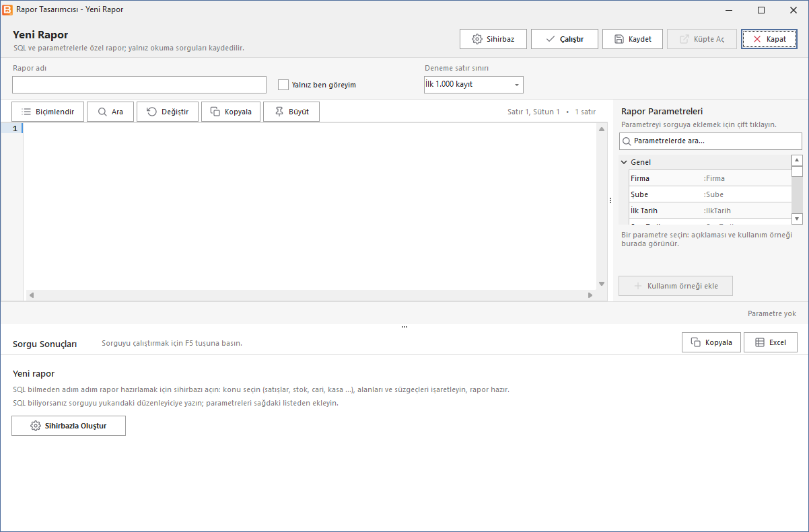Click the parameter list scroll-down arrow
The height and width of the screenshot is (532, 809).
[x=797, y=219]
